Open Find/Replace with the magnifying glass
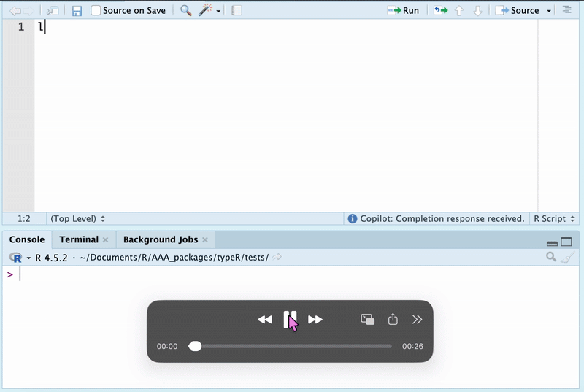 pos(185,11)
